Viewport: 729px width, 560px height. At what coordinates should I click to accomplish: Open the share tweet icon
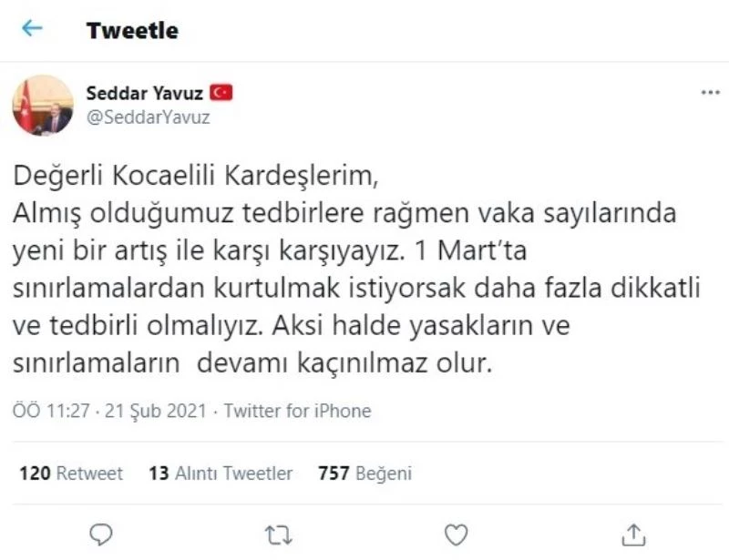(633, 533)
